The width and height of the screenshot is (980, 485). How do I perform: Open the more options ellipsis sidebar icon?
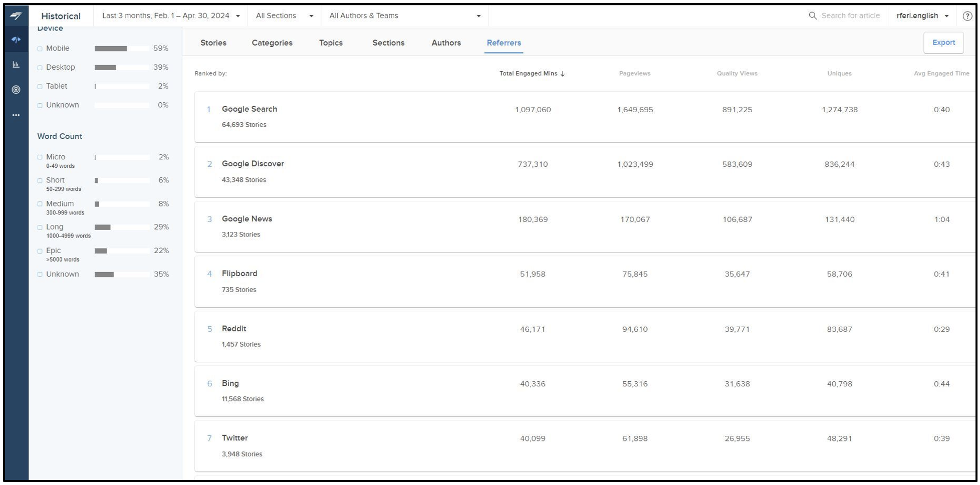pos(16,115)
